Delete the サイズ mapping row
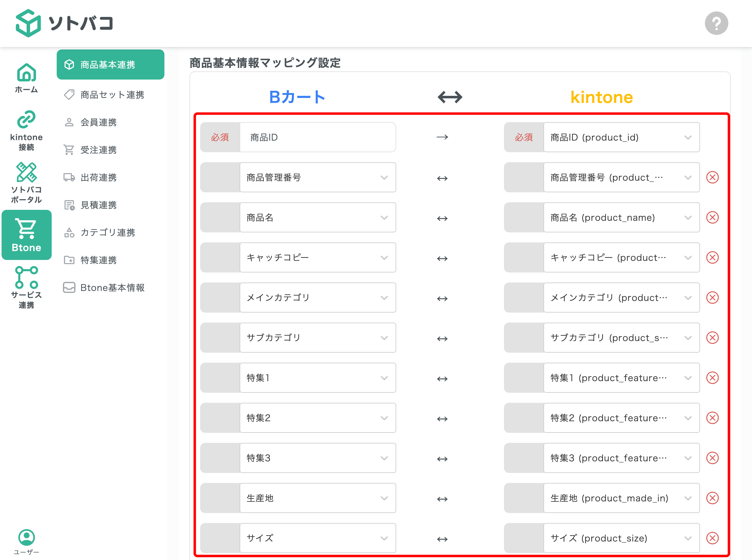Image resolution: width=752 pixels, height=560 pixels. tap(712, 538)
